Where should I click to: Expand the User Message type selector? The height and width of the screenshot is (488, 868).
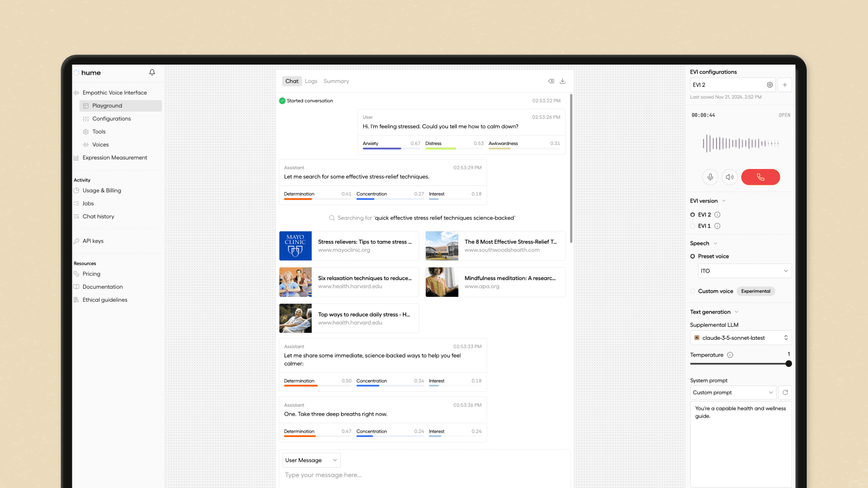[x=311, y=460]
